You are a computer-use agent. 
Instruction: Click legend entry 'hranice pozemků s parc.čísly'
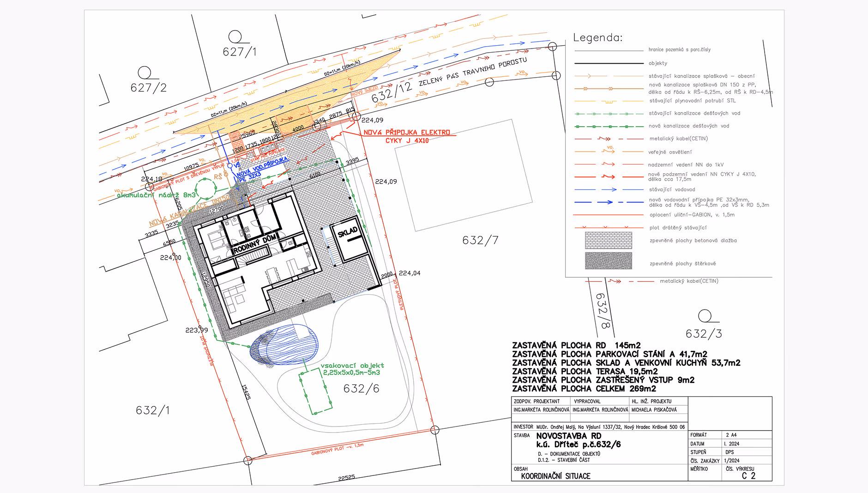pos(679,49)
